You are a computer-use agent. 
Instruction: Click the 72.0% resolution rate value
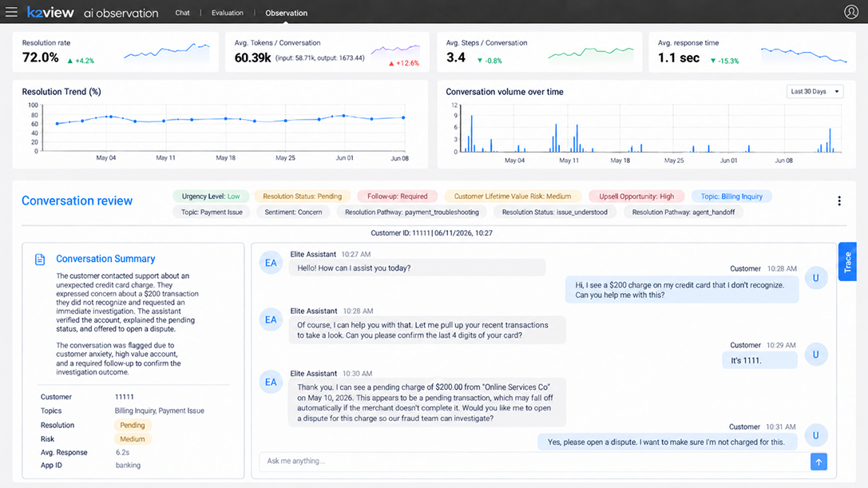tap(41, 58)
